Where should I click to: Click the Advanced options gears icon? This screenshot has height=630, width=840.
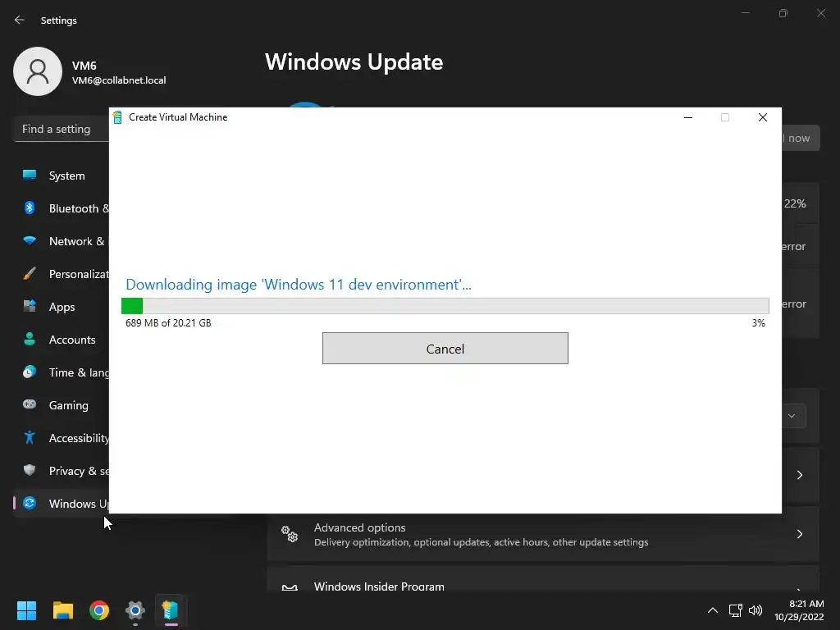(x=290, y=533)
